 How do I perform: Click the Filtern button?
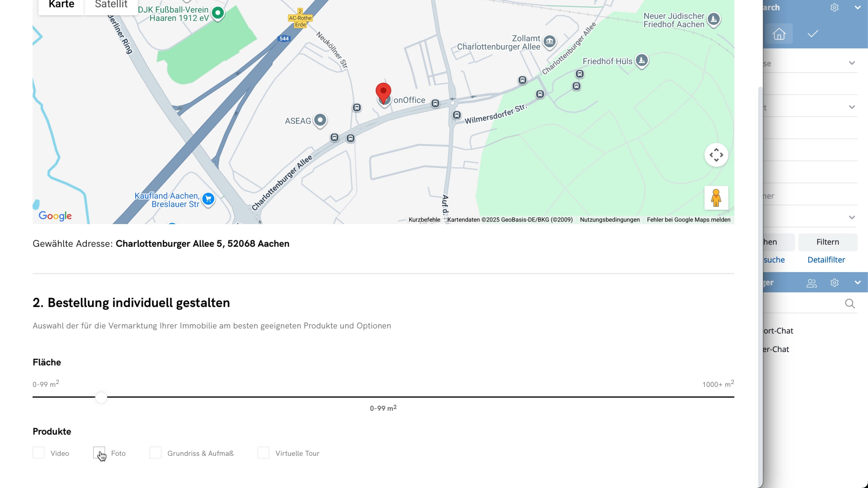[827, 242]
